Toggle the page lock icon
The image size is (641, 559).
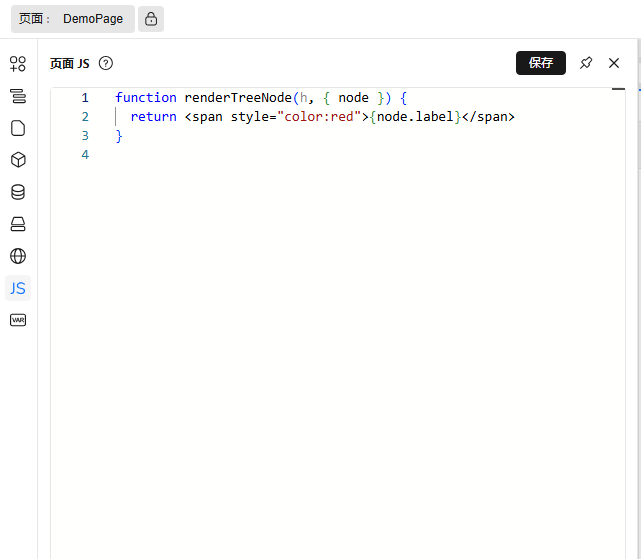click(x=151, y=19)
